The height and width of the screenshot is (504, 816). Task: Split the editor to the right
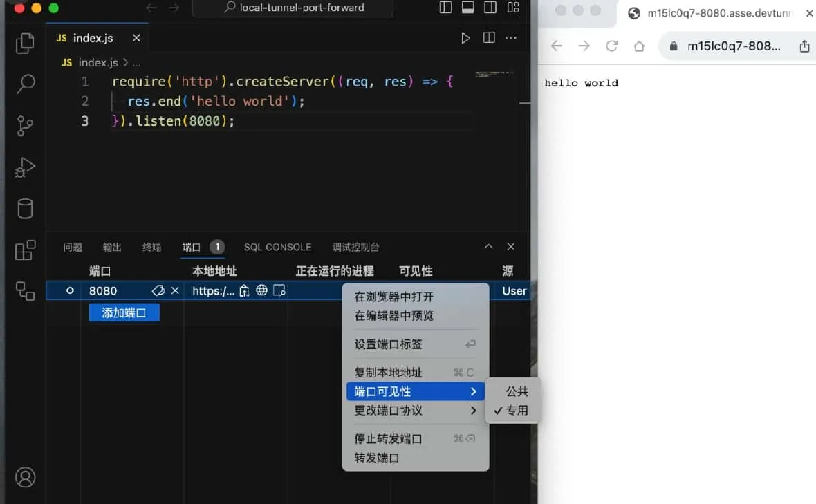coord(489,38)
